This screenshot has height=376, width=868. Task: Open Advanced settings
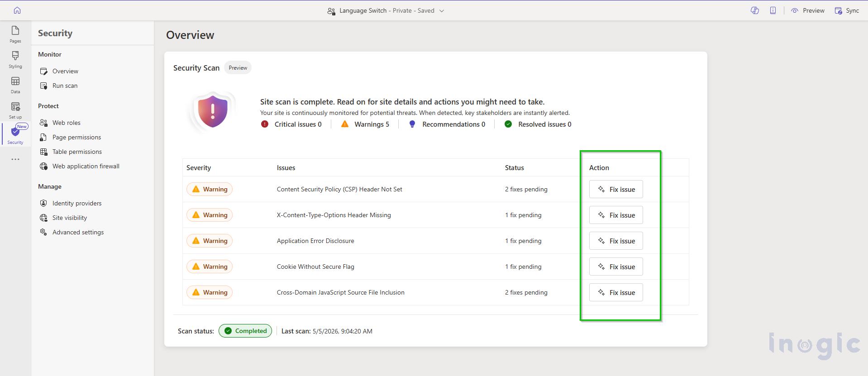[78, 232]
